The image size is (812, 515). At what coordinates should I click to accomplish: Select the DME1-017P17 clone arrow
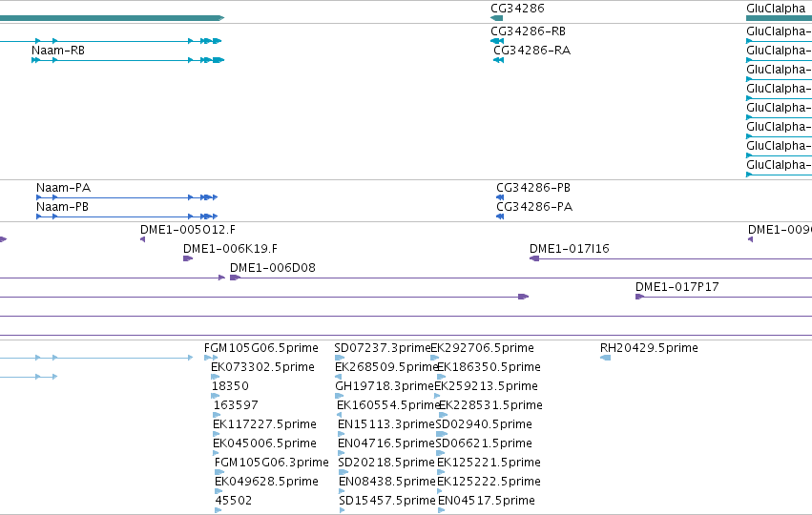(639, 297)
